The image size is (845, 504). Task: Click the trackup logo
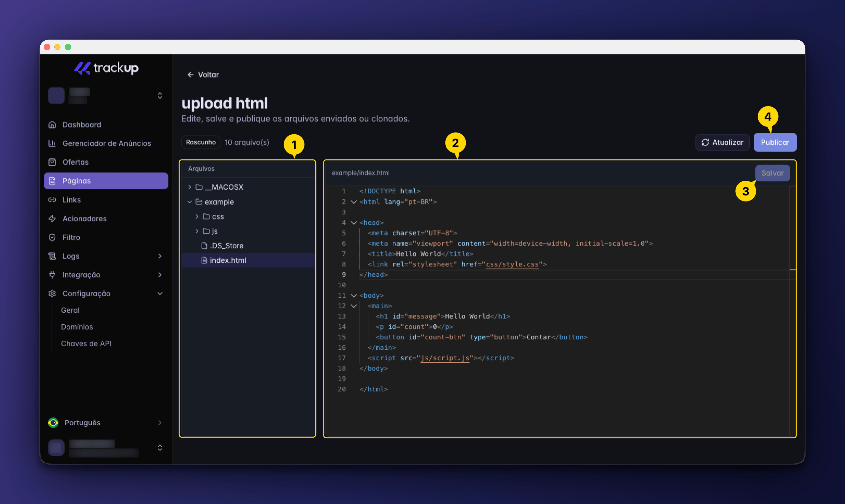pyautogui.click(x=106, y=68)
